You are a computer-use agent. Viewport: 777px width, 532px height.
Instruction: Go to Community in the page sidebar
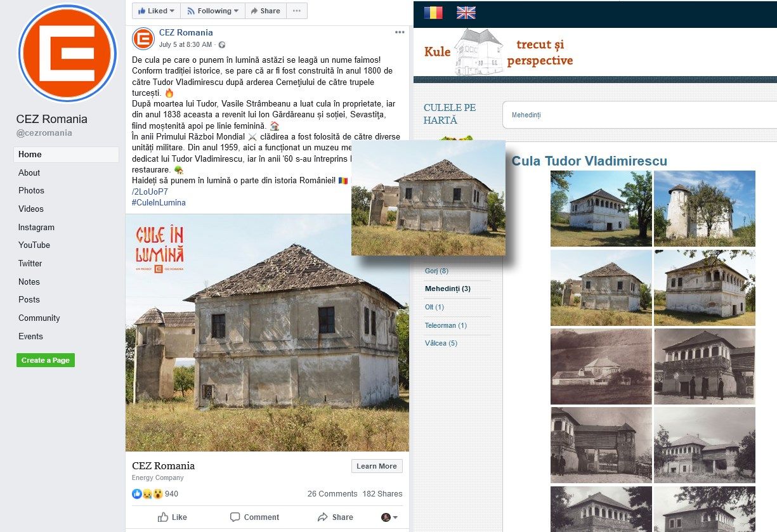[x=39, y=318]
